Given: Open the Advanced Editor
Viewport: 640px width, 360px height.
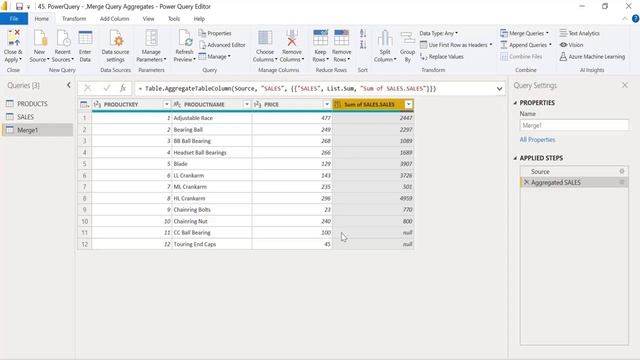Looking at the screenshot, I should coord(222,45).
